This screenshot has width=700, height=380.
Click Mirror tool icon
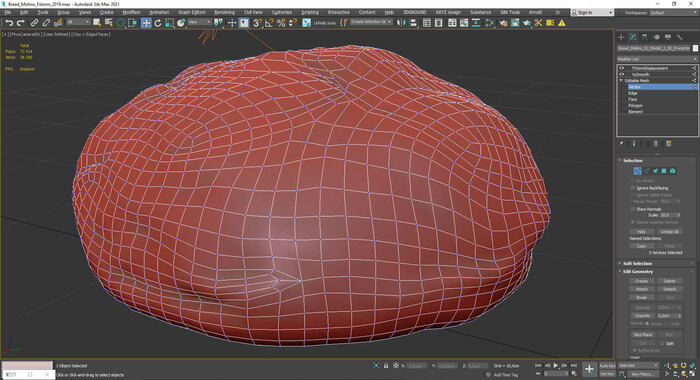pos(401,22)
